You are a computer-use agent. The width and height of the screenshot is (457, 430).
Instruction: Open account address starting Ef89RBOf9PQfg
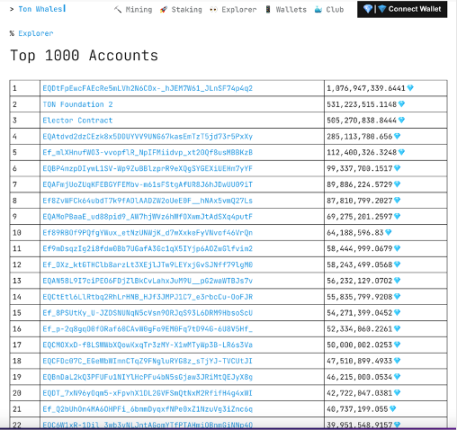tap(147, 232)
